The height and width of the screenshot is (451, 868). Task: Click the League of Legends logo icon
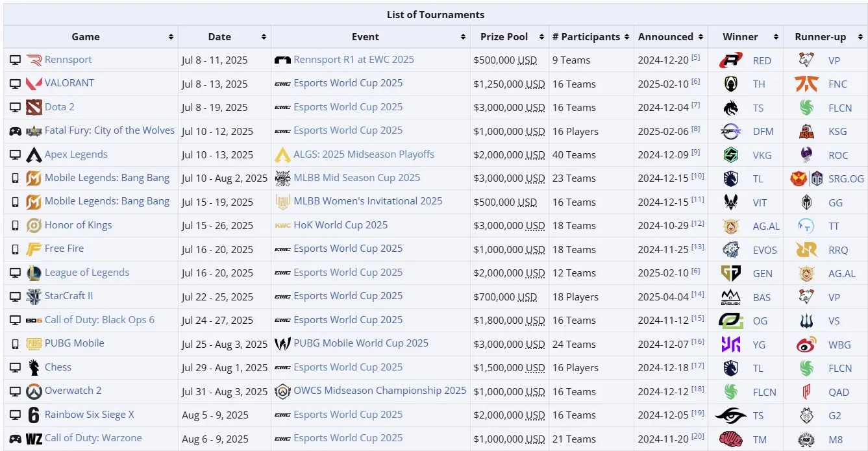tap(34, 273)
